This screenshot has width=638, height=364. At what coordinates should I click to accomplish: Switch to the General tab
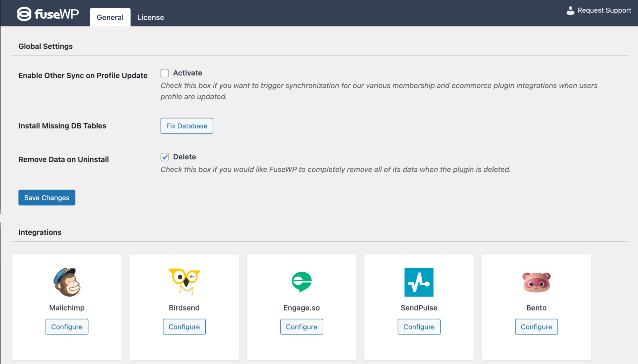tap(110, 17)
